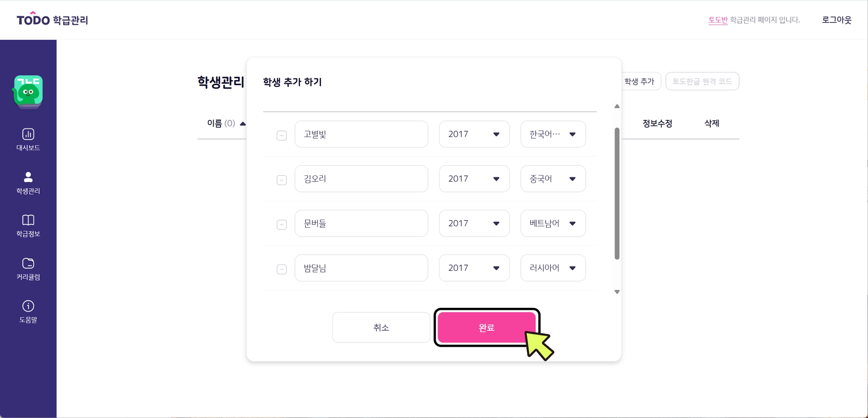
Task: Click the 문버들 name input field
Action: coord(361,223)
